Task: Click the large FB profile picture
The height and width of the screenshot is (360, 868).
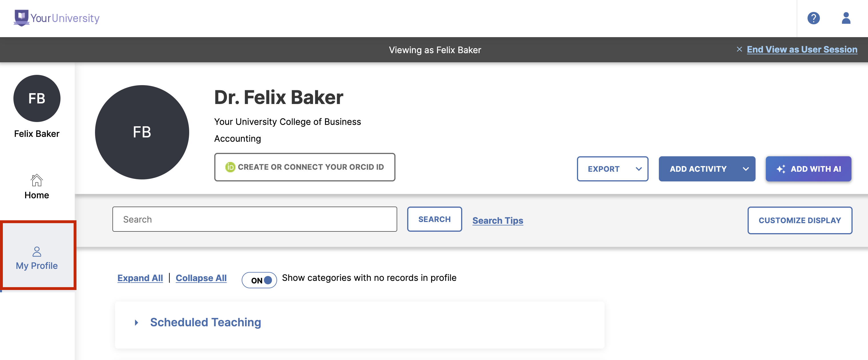Action: (x=142, y=132)
